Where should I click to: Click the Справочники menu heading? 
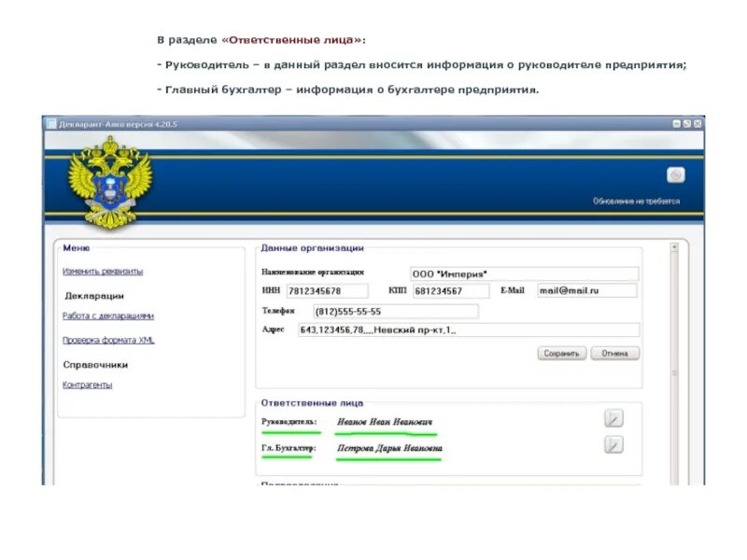(x=95, y=365)
